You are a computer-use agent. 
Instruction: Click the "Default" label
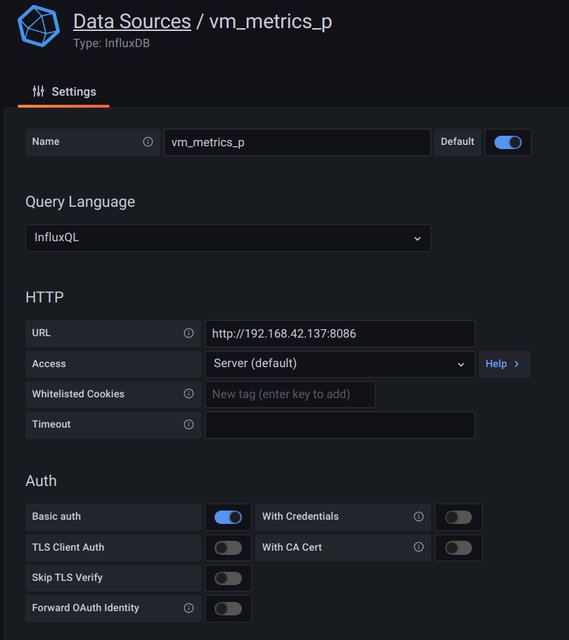[457, 142]
